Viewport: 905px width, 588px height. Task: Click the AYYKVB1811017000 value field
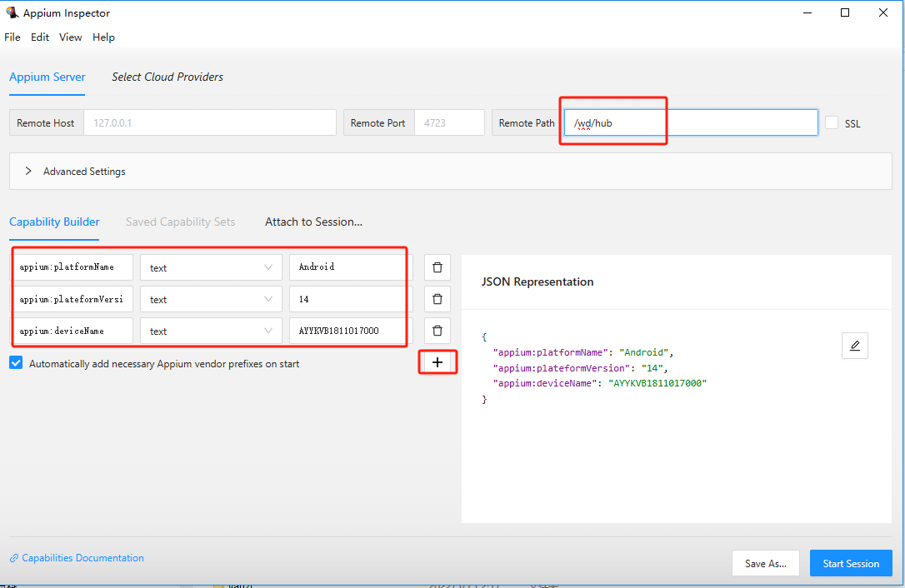coord(351,331)
